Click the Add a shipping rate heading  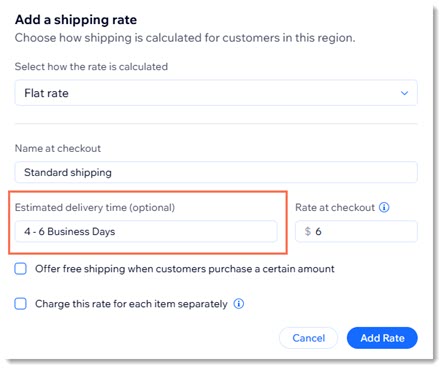click(x=76, y=20)
